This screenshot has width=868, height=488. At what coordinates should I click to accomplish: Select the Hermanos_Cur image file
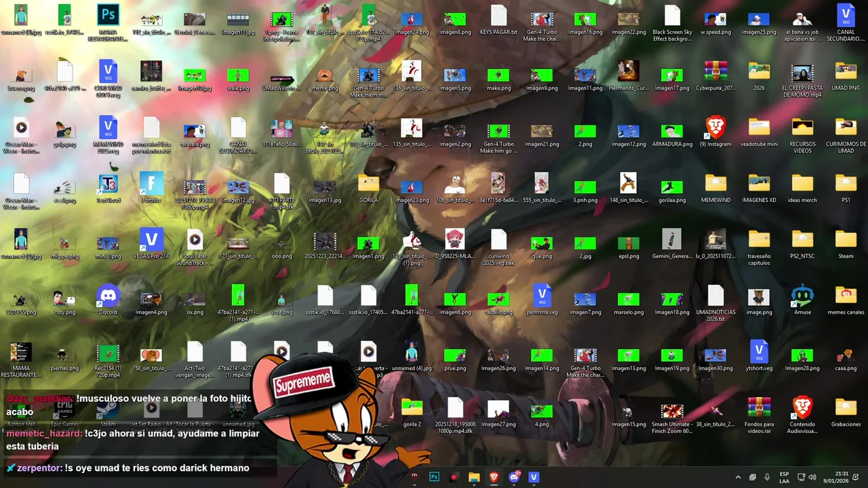click(x=629, y=75)
